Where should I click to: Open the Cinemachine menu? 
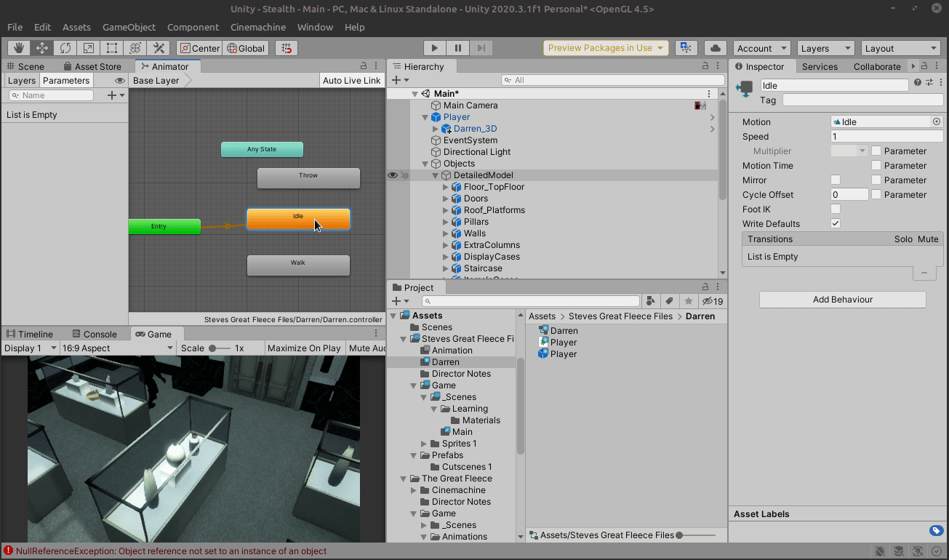(258, 27)
